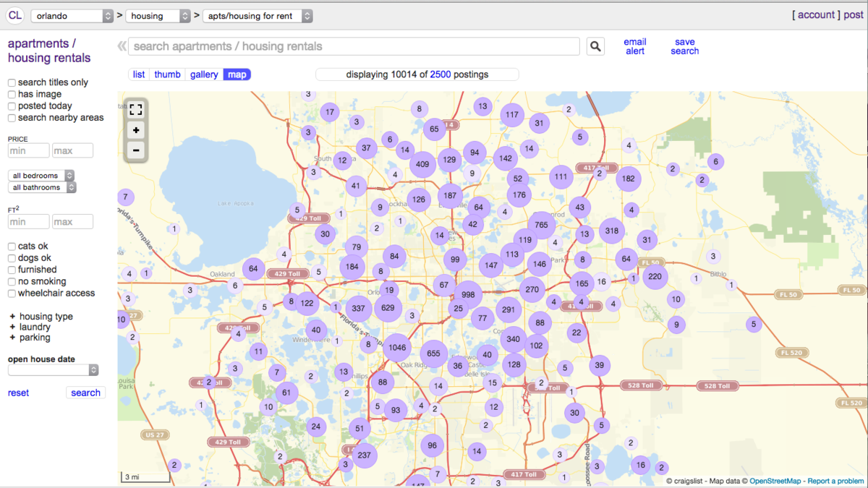Open the 237 postings map cluster
The image size is (868, 488).
364,455
